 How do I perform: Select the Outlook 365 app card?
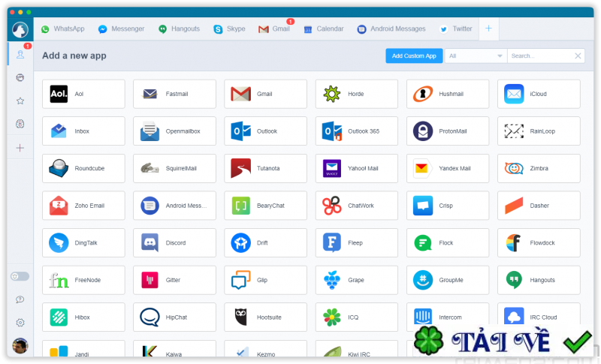[356, 131]
